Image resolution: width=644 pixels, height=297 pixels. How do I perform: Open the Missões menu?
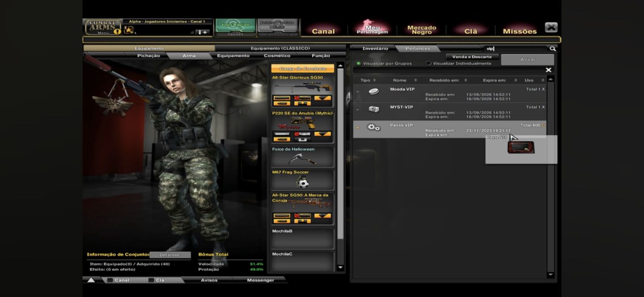[x=519, y=31]
